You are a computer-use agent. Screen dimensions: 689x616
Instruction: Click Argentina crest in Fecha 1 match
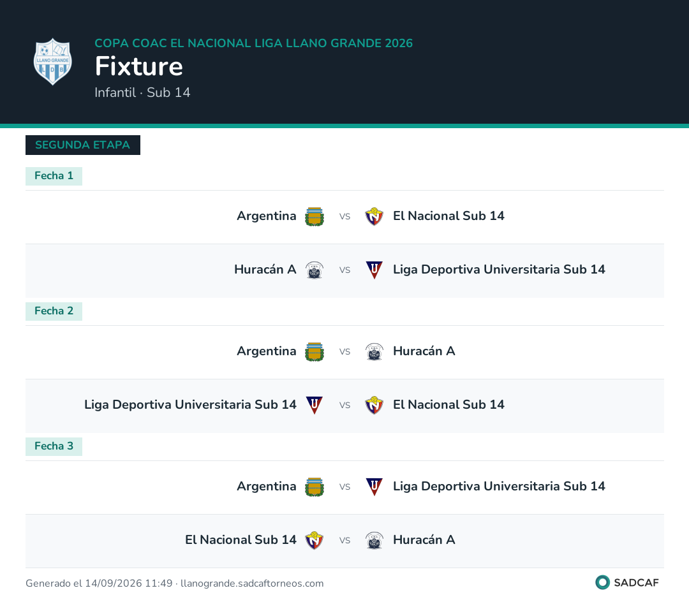[x=315, y=217]
